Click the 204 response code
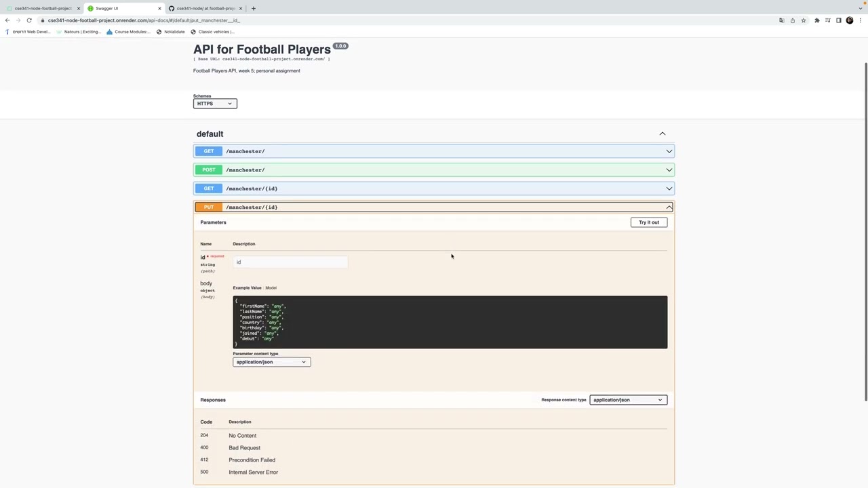Image resolution: width=868 pixels, height=488 pixels. [x=204, y=435]
